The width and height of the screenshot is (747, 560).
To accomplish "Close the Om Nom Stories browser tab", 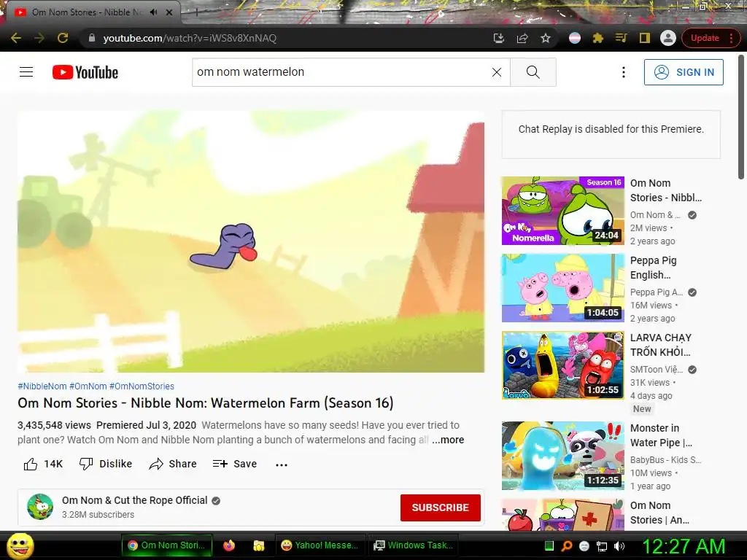I will 169,12.
